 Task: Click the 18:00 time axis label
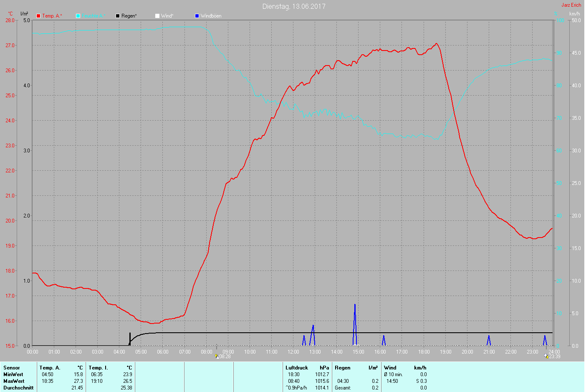coord(424,352)
